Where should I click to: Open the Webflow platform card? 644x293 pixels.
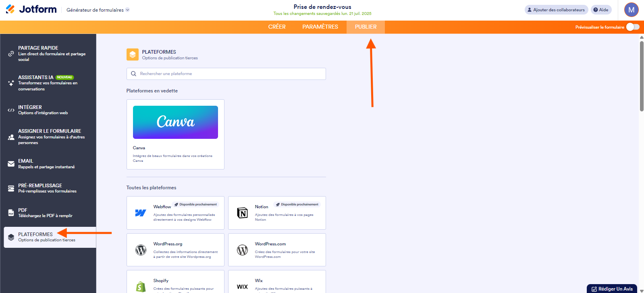pyautogui.click(x=175, y=213)
